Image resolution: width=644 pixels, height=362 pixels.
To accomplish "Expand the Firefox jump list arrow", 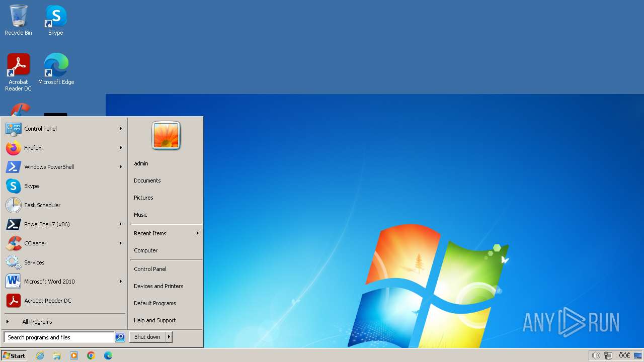I will click(121, 148).
